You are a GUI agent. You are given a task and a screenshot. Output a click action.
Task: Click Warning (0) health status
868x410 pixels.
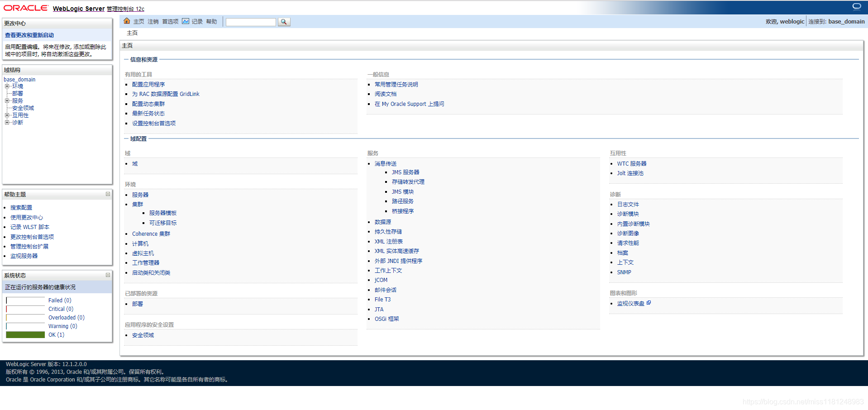(63, 326)
